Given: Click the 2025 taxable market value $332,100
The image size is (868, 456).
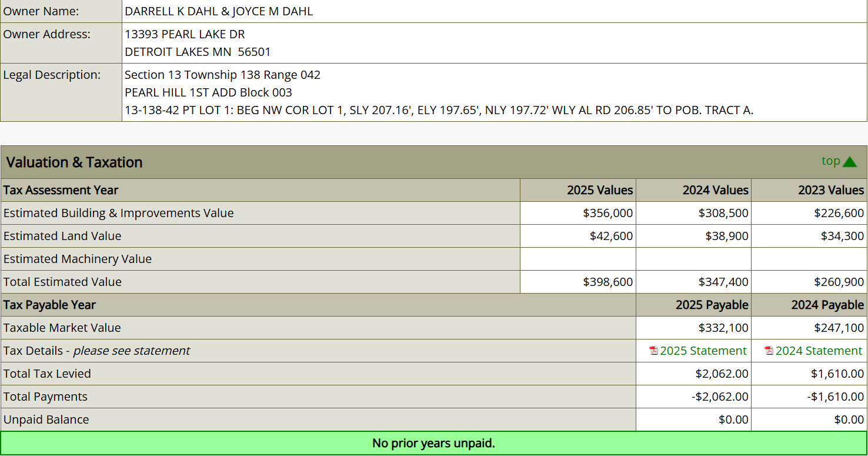Looking at the screenshot, I should [723, 328].
